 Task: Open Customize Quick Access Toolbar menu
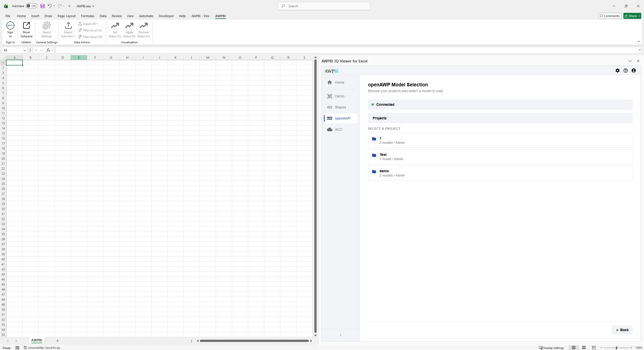pyautogui.click(x=69, y=6)
